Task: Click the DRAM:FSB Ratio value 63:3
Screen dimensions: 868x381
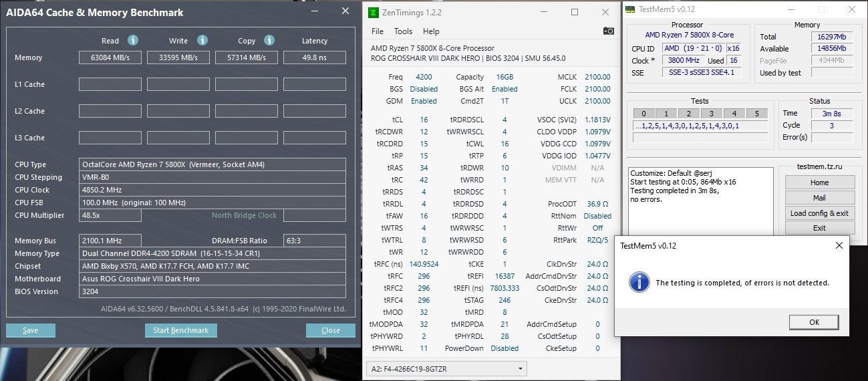Action: click(x=315, y=241)
